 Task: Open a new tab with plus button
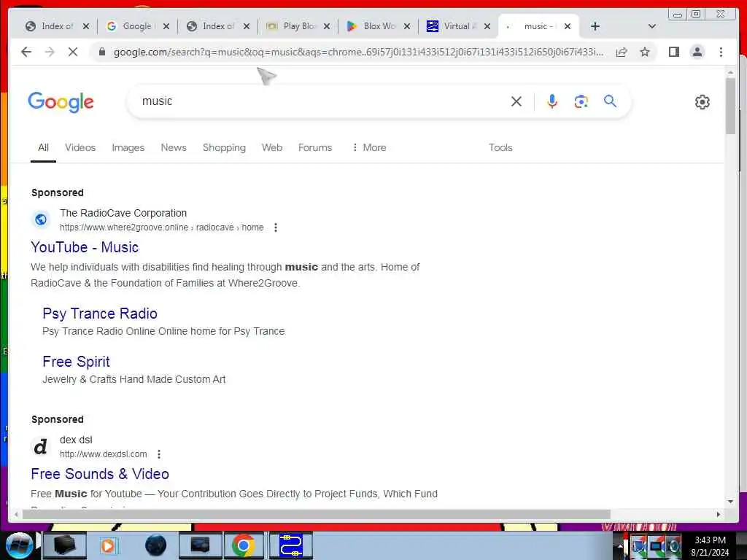tap(595, 26)
